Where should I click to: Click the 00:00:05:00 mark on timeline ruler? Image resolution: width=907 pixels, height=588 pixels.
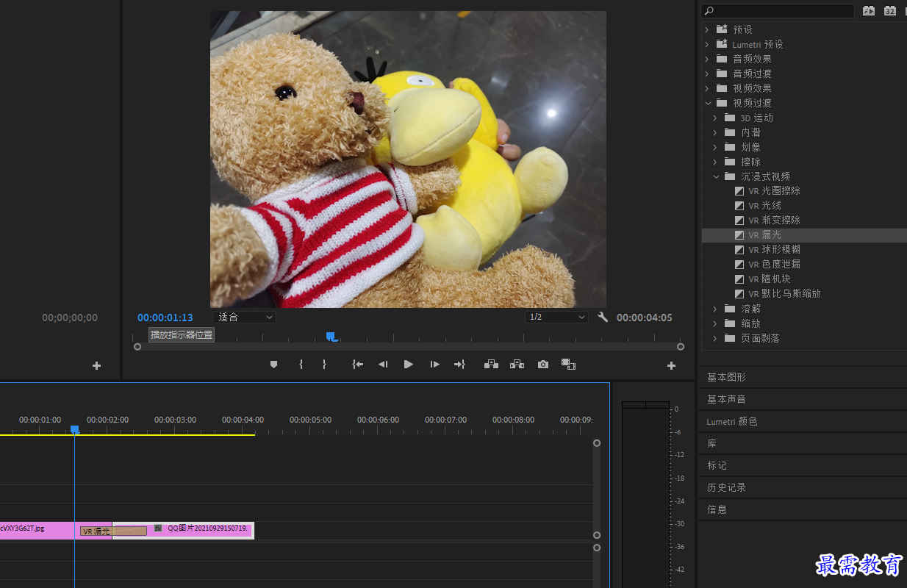coord(310,420)
